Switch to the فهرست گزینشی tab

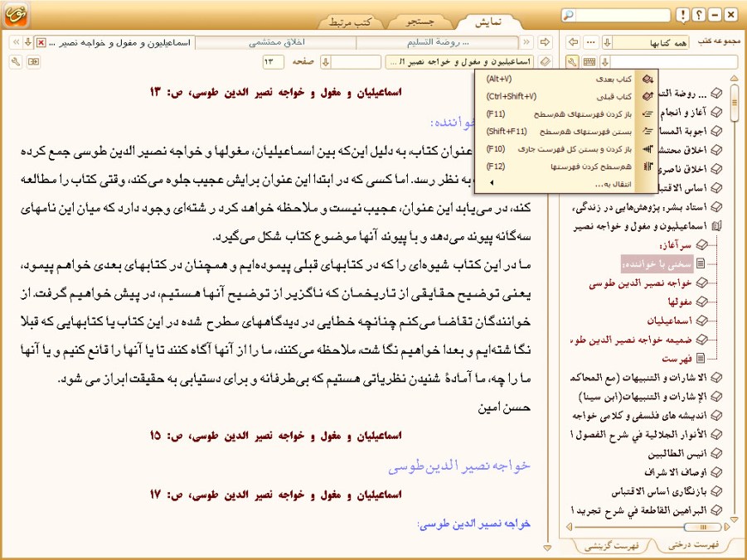[611, 545]
